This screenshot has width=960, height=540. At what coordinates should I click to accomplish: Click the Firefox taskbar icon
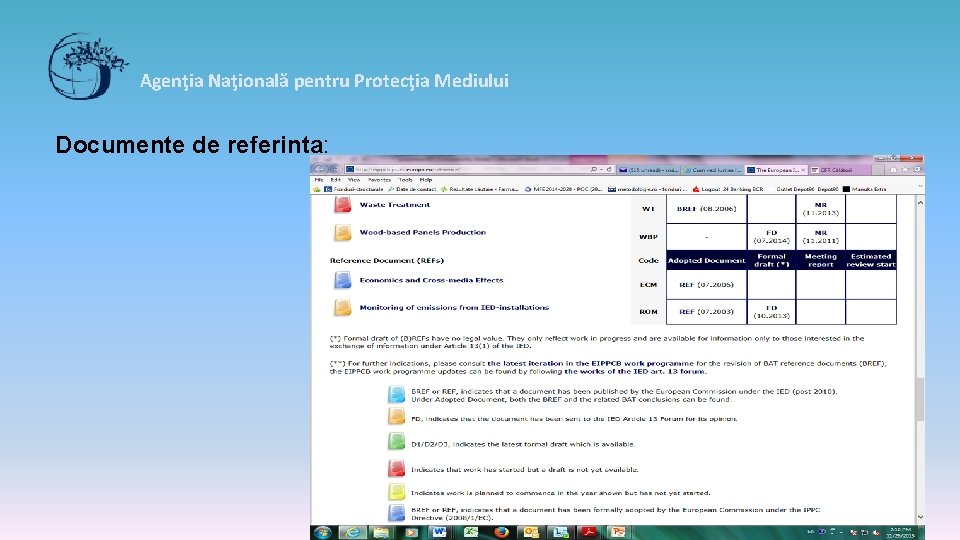(501, 532)
